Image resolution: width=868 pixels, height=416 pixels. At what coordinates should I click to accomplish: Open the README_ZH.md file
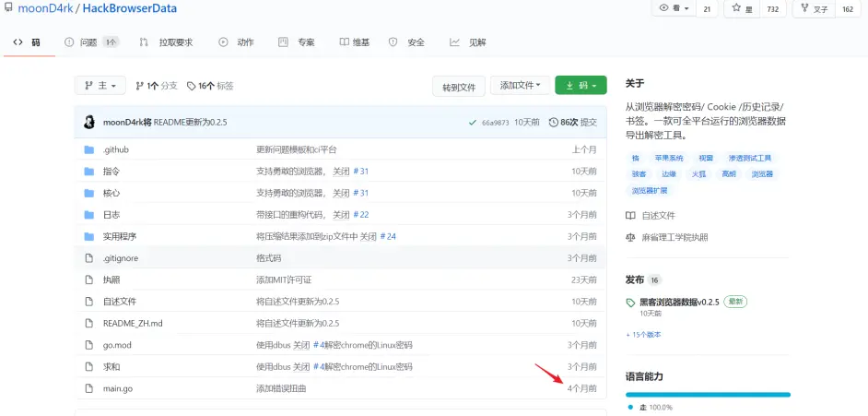click(133, 323)
